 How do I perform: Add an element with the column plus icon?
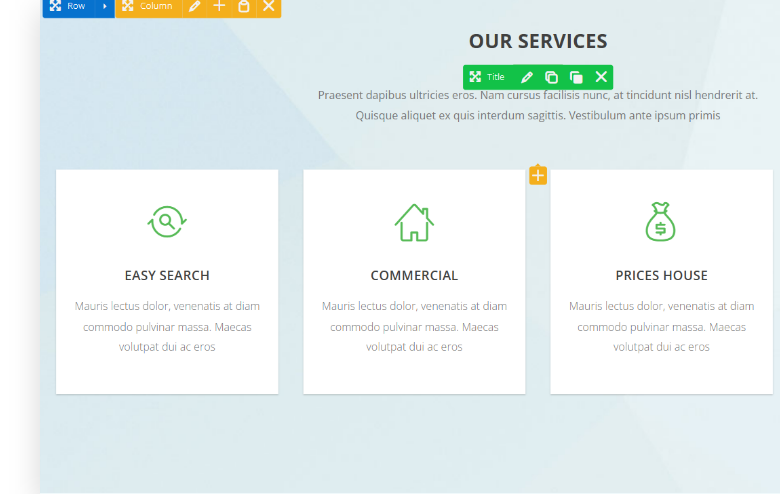pos(219,6)
